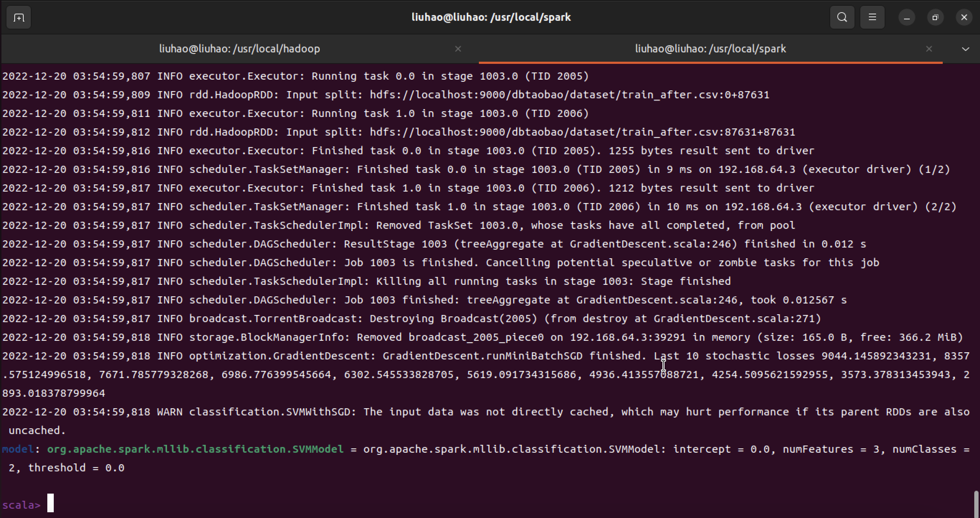
Task: Open the terminal search tool
Action: (842, 18)
